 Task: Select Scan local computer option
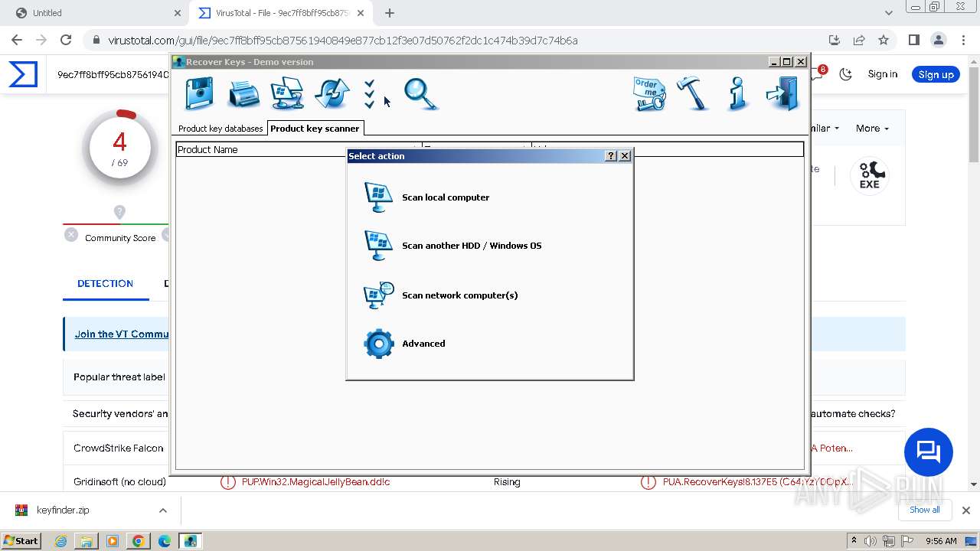[446, 197]
